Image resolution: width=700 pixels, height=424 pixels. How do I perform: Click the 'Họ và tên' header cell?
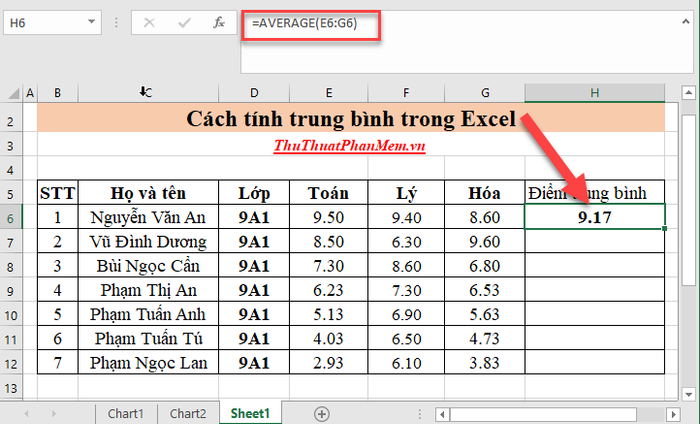tap(148, 193)
